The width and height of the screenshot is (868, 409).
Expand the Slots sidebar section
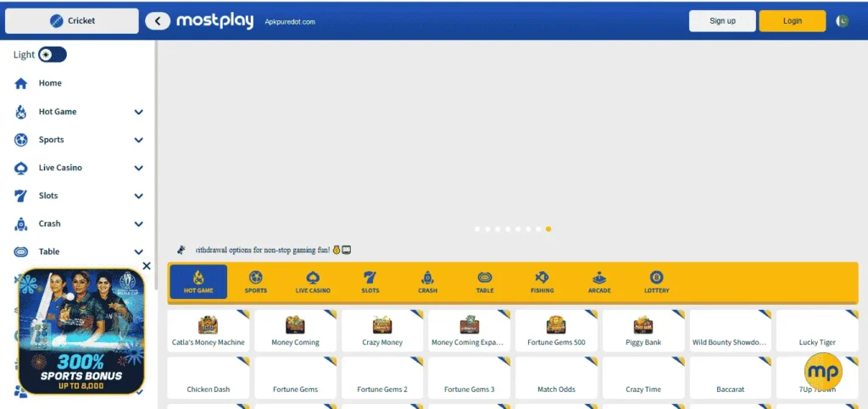(x=138, y=196)
